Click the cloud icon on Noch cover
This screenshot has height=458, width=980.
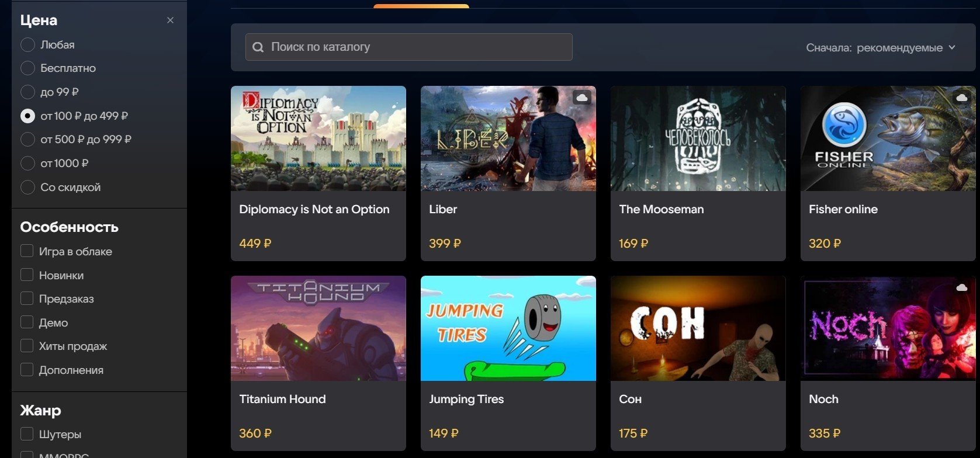coord(962,287)
